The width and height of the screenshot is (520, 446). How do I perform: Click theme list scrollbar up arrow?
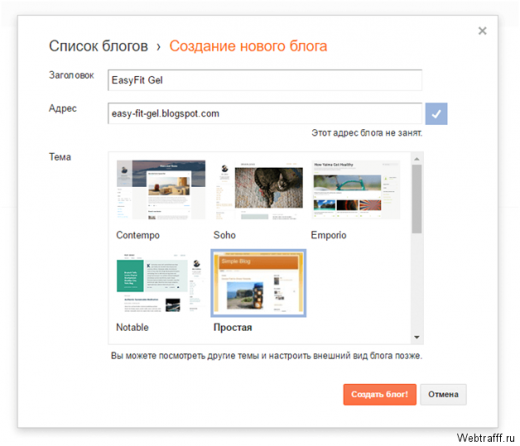[x=417, y=159]
